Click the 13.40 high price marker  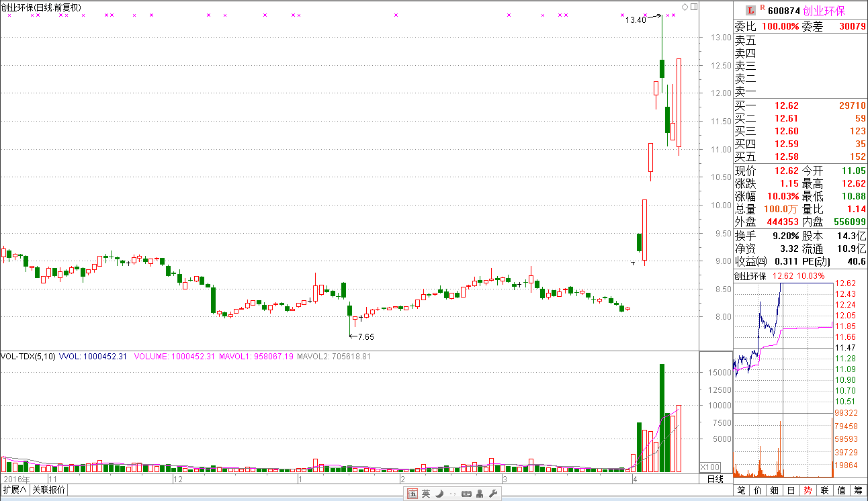tap(636, 20)
